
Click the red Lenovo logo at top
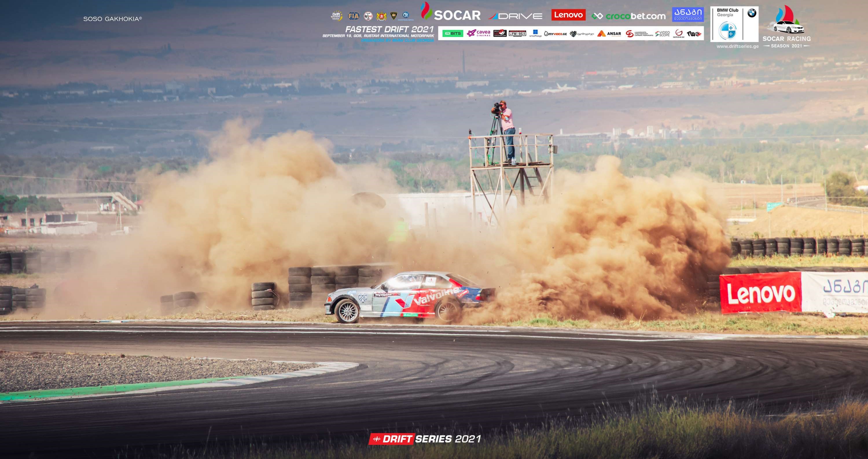click(x=569, y=15)
